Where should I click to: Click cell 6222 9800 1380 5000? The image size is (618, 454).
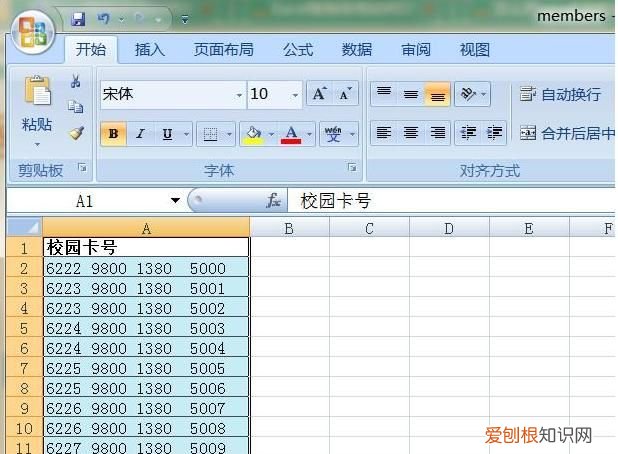coord(146,268)
